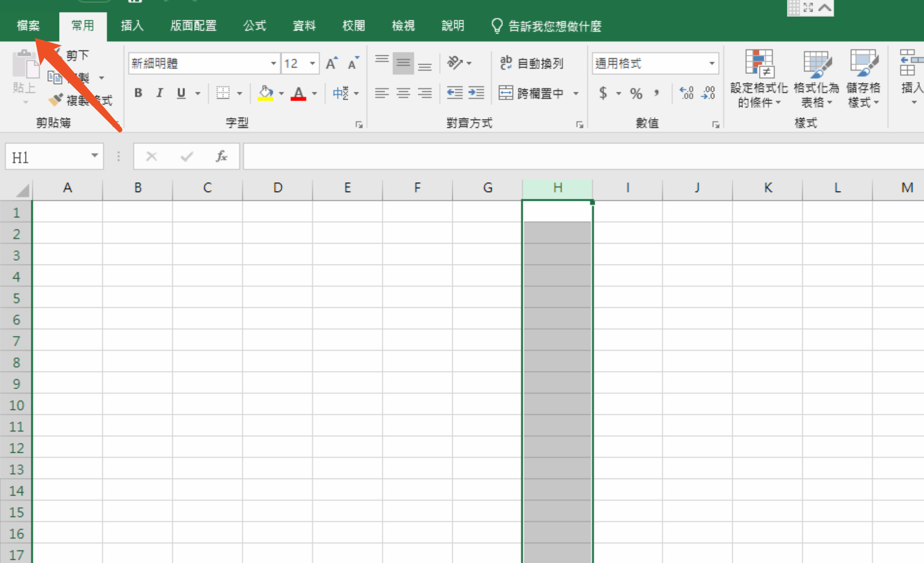Open the 新細明體 font name dropdown
This screenshot has width=924, height=563.
273,63
